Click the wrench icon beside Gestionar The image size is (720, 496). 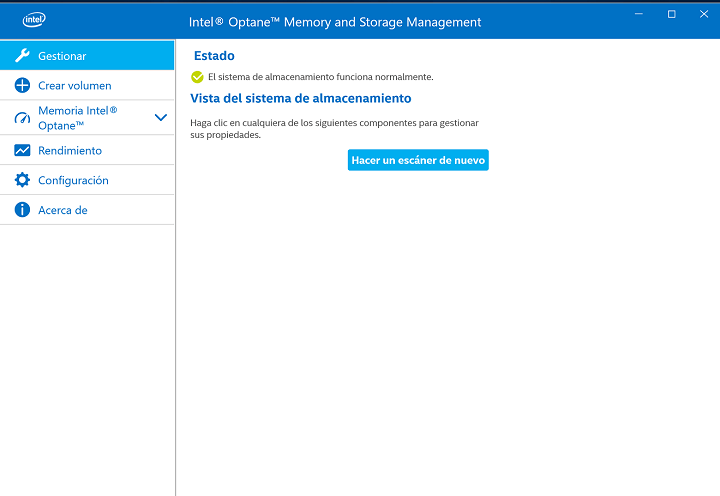tap(22, 56)
